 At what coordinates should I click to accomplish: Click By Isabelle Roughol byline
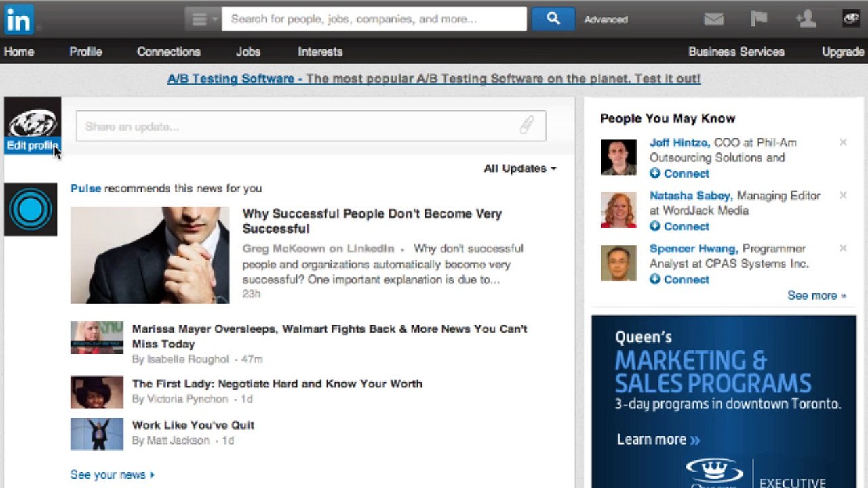tap(180, 359)
